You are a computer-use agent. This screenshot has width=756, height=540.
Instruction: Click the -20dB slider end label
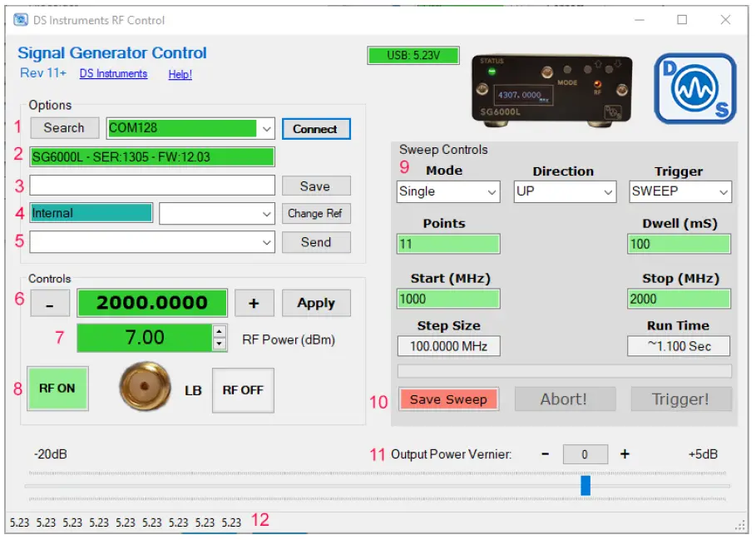pos(51,454)
